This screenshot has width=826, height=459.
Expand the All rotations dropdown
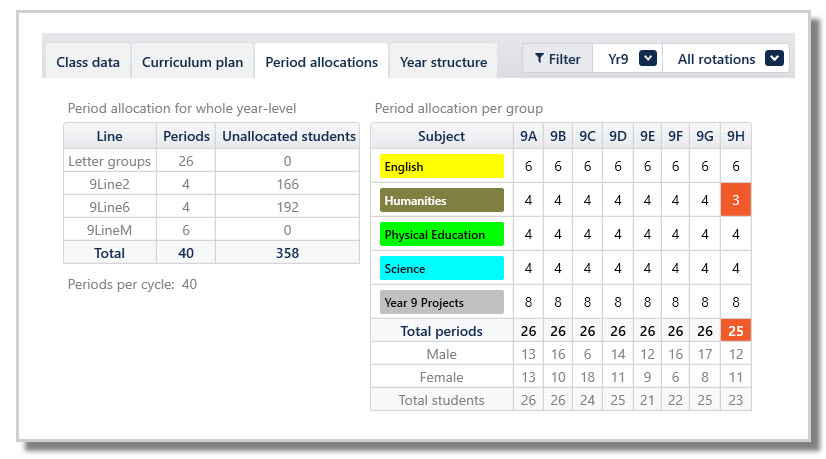tap(774, 59)
